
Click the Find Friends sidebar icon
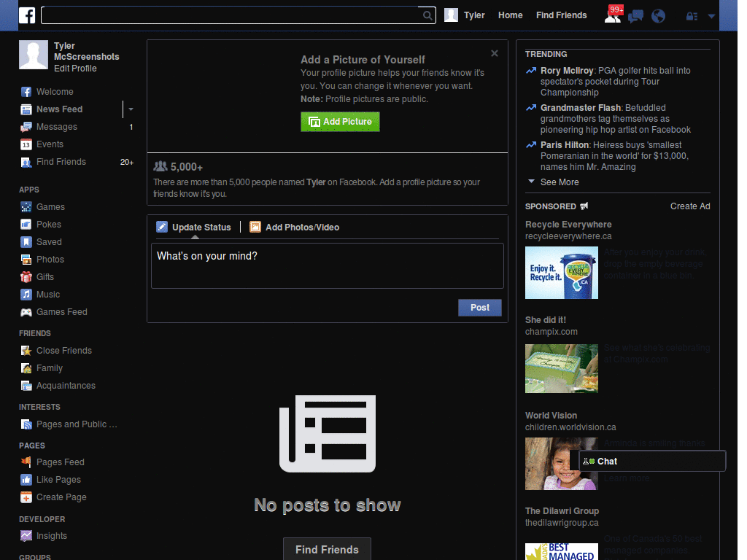click(x=26, y=163)
